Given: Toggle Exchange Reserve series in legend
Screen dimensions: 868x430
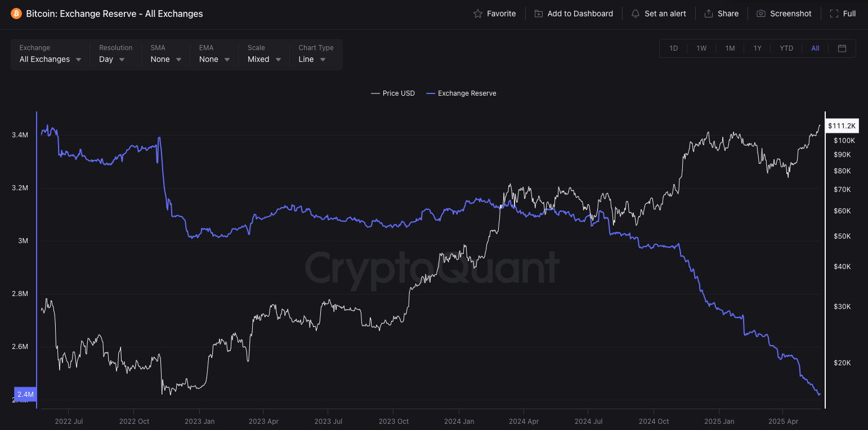Looking at the screenshot, I should click(x=462, y=93).
